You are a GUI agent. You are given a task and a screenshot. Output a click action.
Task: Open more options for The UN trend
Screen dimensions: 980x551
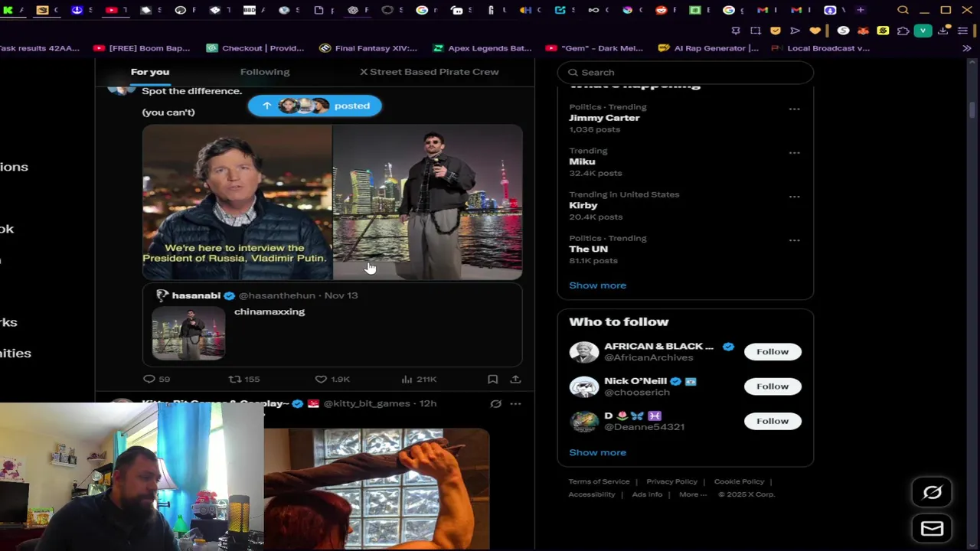click(x=794, y=240)
